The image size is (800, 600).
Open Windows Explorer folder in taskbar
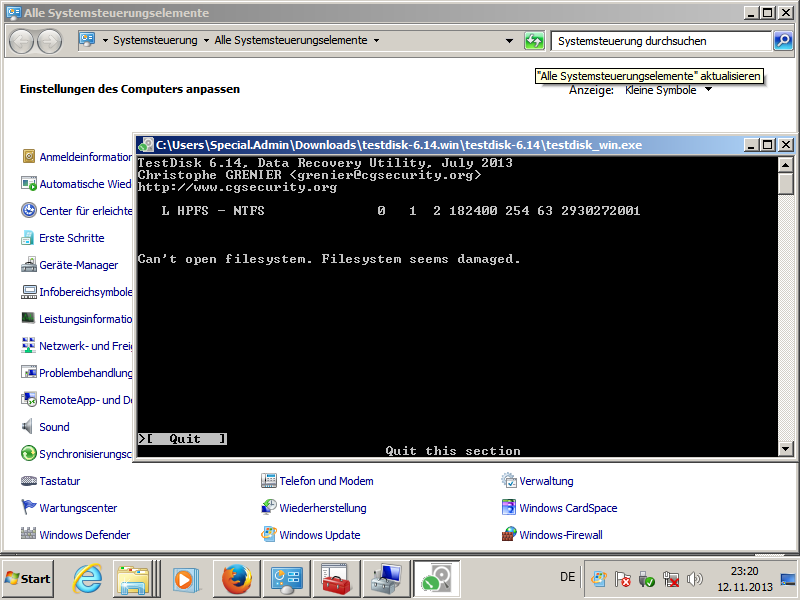(133, 579)
